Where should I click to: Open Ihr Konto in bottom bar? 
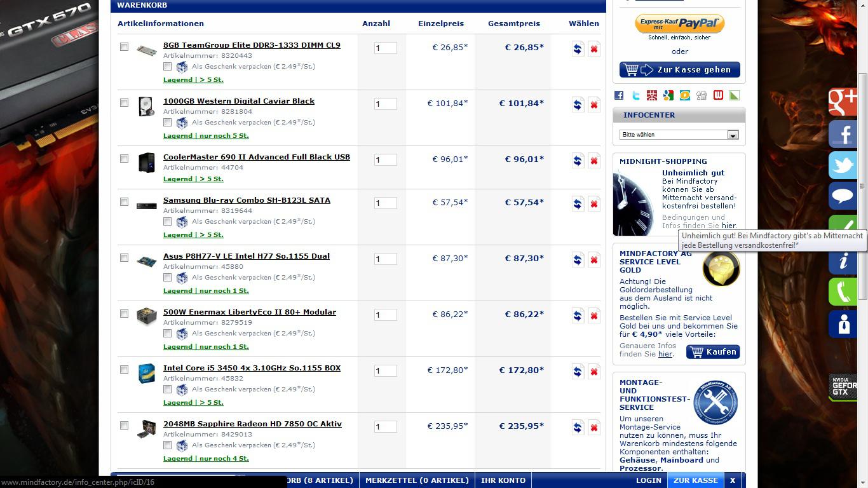coord(503,480)
